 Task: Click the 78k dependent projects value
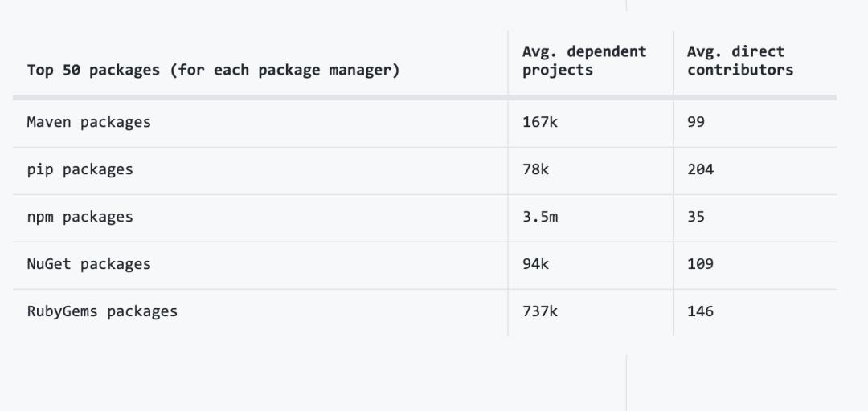tap(535, 169)
